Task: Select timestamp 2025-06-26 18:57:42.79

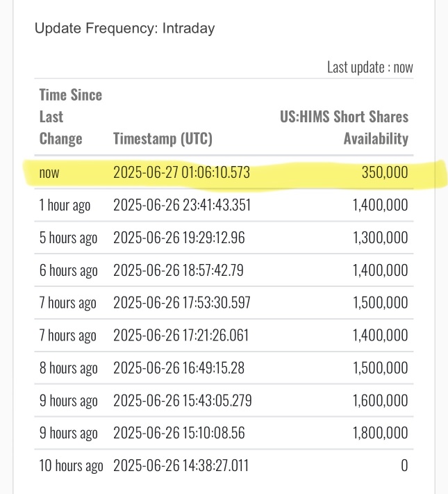Action: point(179,270)
